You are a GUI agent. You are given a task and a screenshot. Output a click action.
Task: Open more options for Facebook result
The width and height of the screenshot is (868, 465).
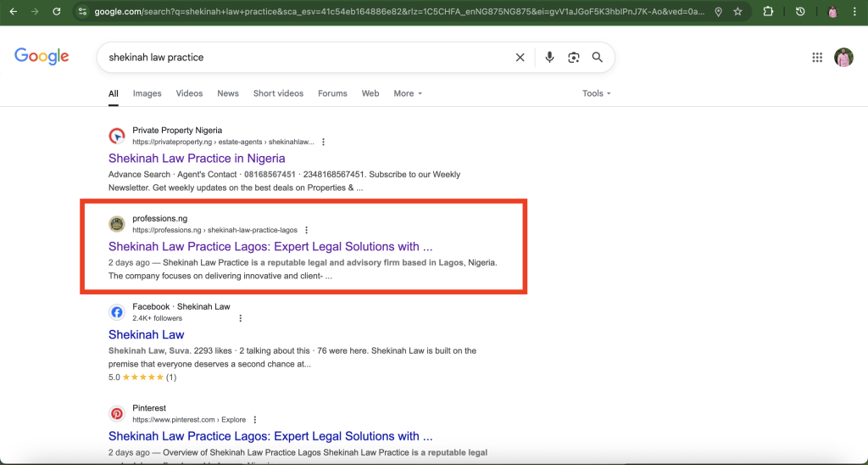tap(240, 318)
